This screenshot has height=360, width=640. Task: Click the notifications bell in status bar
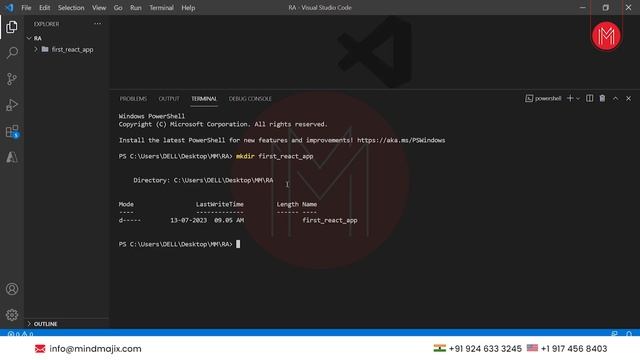[629, 333]
